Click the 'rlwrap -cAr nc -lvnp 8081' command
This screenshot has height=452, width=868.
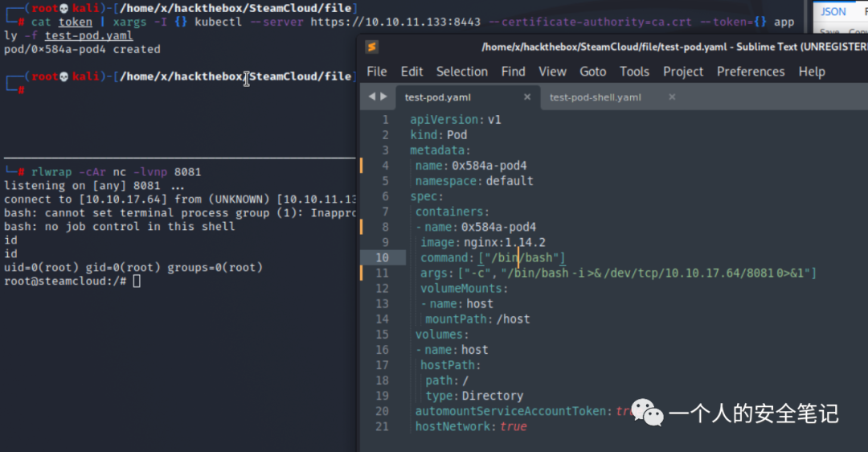117,172
